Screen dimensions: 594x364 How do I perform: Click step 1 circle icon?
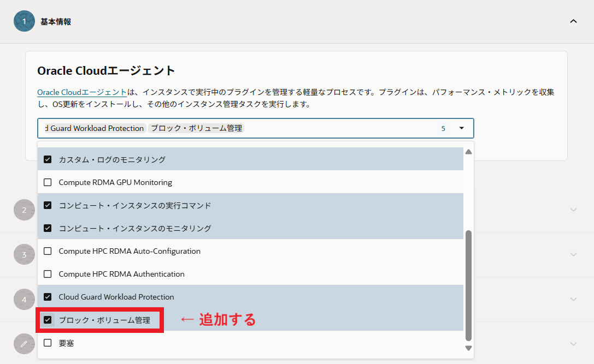click(24, 21)
